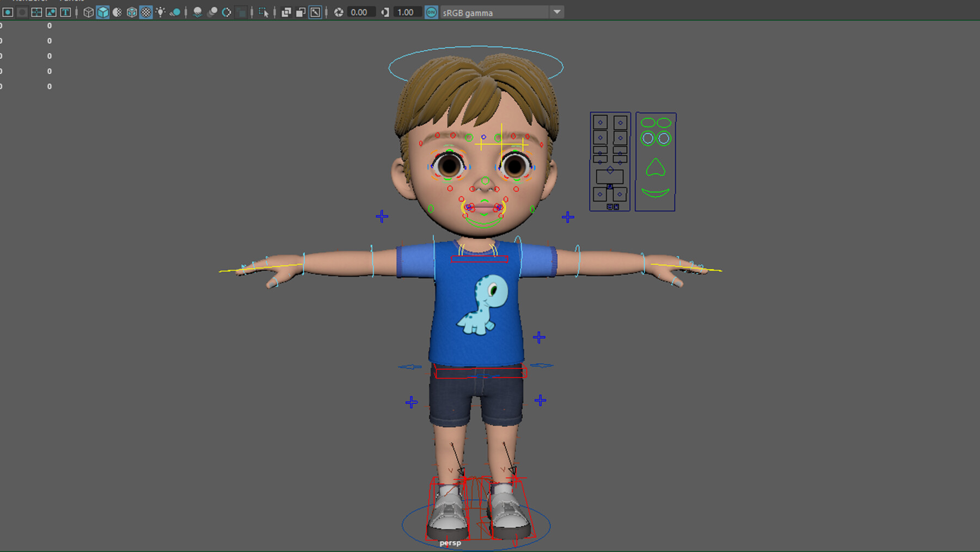Click the persp camera label in the viewport

[450, 543]
